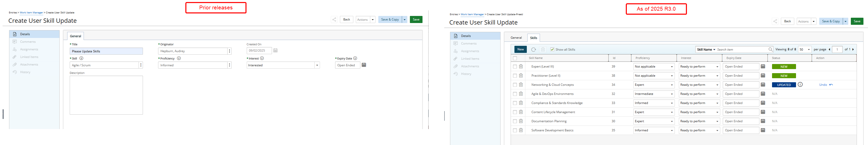Open expiry calendar for Expert (Level III) row

(x=763, y=67)
